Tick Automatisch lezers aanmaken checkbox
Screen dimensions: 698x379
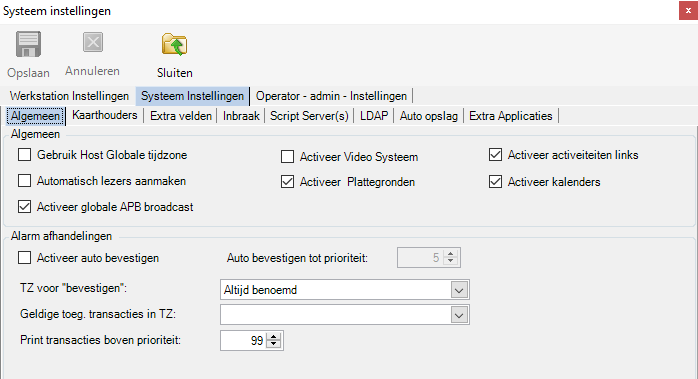coord(24,180)
